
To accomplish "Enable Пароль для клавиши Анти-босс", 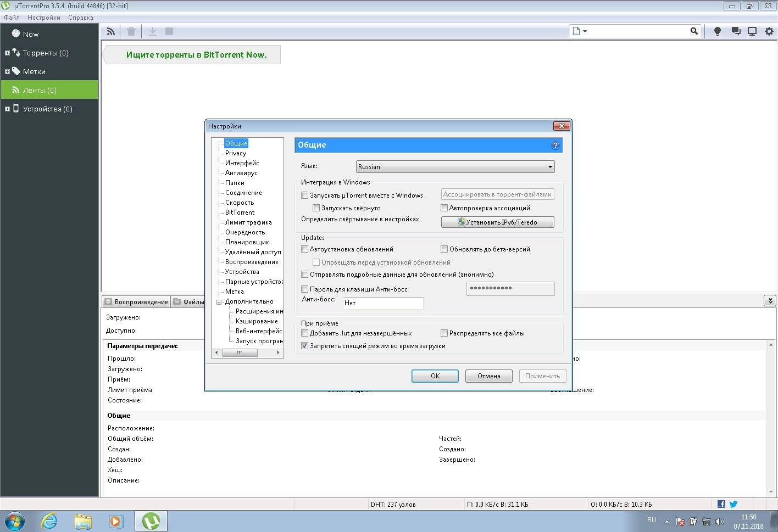I will click(x=304, y=289).
